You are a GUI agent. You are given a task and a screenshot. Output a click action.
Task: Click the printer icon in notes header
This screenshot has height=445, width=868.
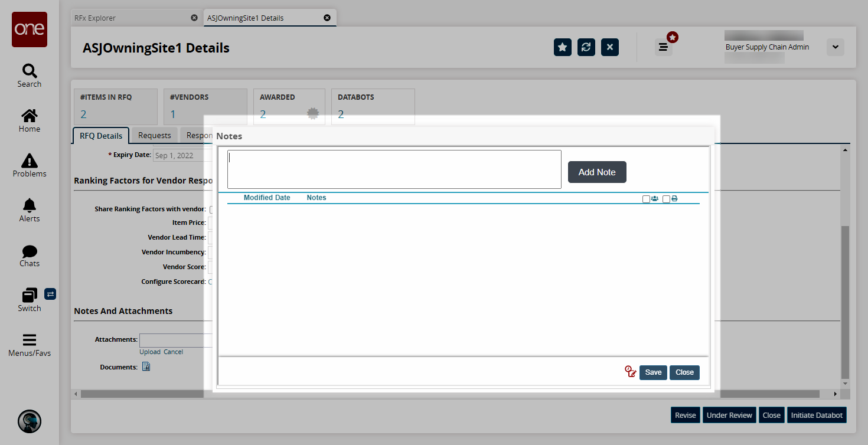[674, 199]
